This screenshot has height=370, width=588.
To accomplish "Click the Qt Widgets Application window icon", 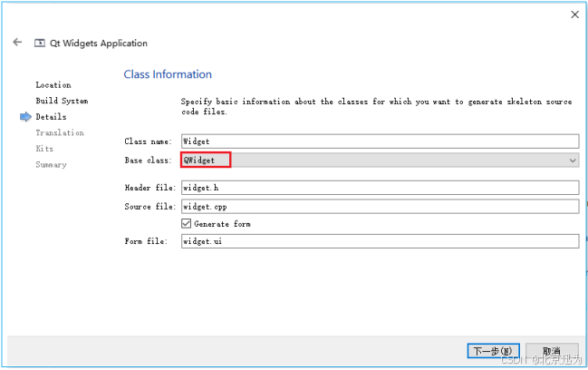I will click(x=40, y=44).
